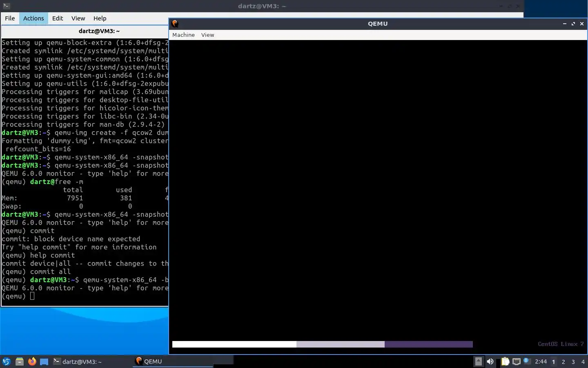The width and height of the screenshot is (588, 368).
Task: Open the clipboard manager tray icon
Action: [506, 361]
